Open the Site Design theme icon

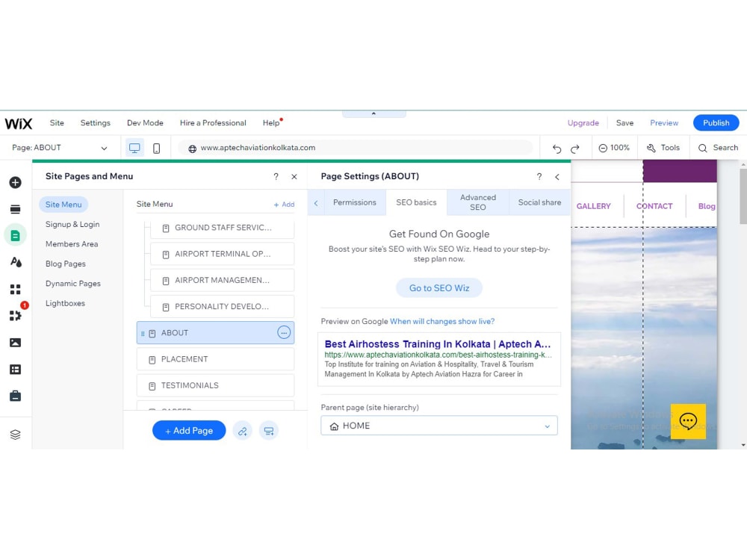[15, 262]
